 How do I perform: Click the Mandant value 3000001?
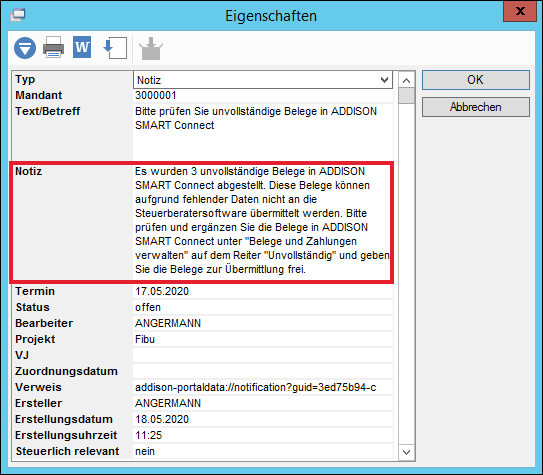156,95
